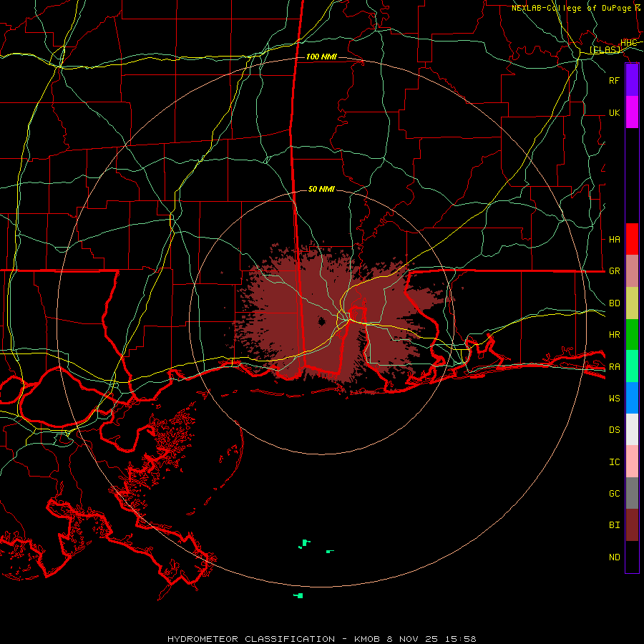This screenshot has width=644, height=644.
Task: Click the southernmost green rain echo
Action: pyautogui.click(x=298, y=595)
